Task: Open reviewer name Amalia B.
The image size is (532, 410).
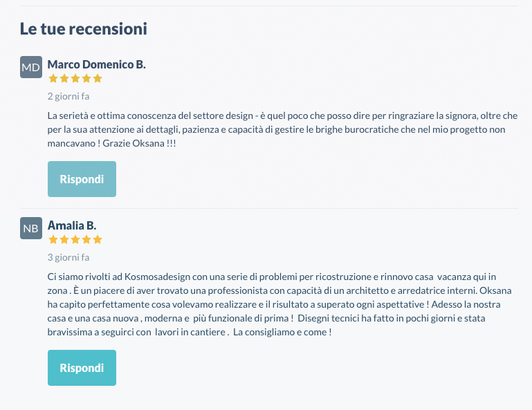Action: click(x=71, y=226)
